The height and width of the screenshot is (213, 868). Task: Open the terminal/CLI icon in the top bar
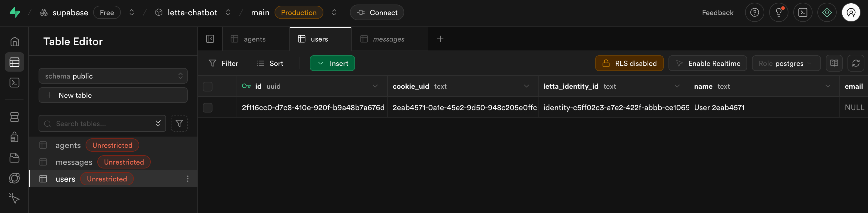point(803,12)
